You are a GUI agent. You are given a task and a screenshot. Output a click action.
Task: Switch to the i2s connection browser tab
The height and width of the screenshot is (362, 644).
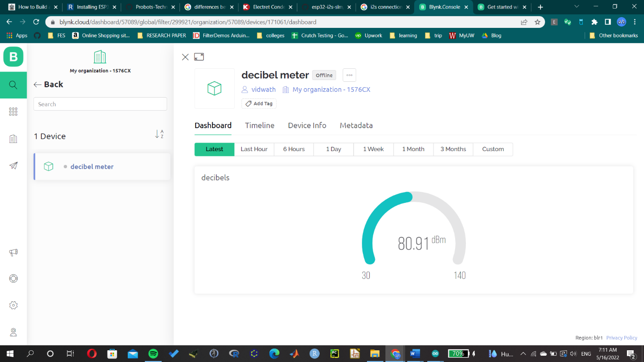[385, 7]
